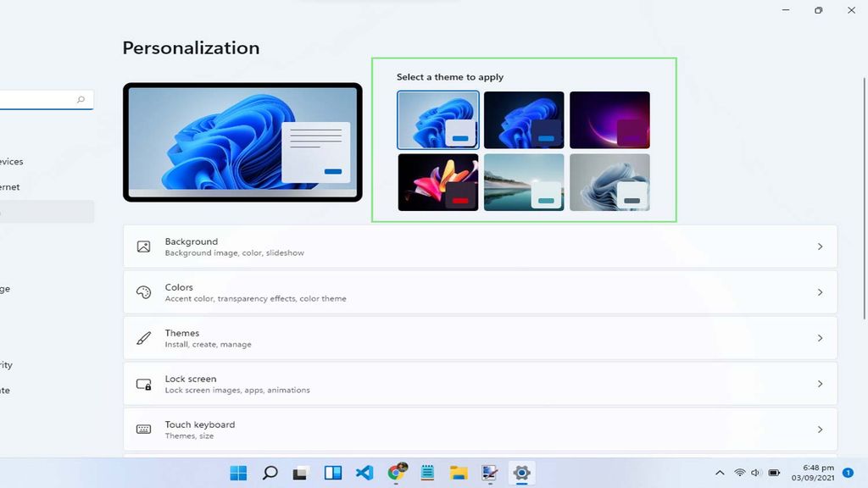868x488 pixels.
Task: Open the Themes settings row
Action: coord(481,337)
